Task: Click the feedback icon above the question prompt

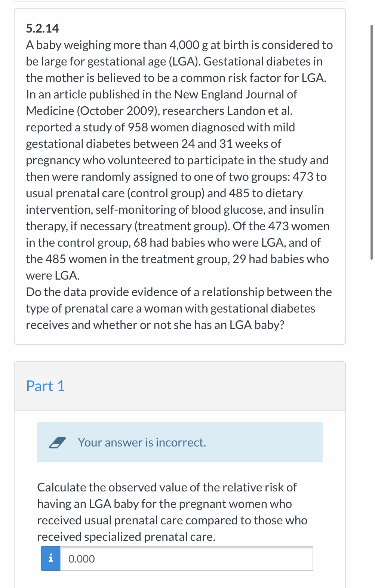Action: 58,442
